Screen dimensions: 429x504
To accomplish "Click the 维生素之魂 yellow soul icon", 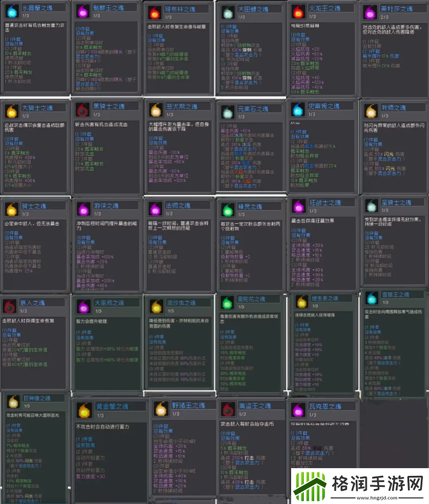I will [301, 302].
